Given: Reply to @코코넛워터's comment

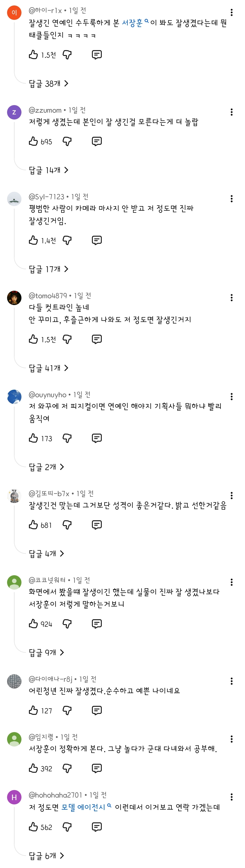Looking at the screenshot, I should (97, 624).
